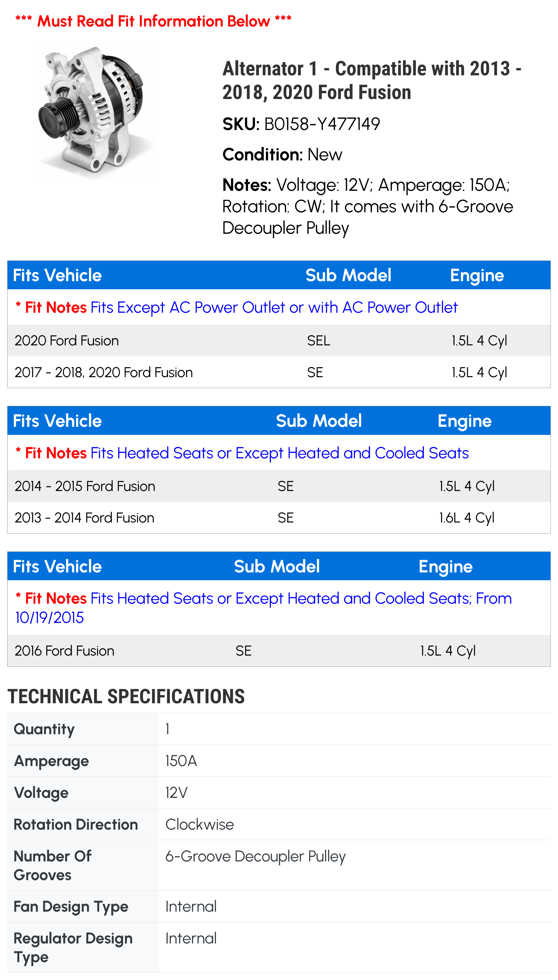
Task: Click the Rotation Direction Clockwise value
Action: tap(199, 824)
